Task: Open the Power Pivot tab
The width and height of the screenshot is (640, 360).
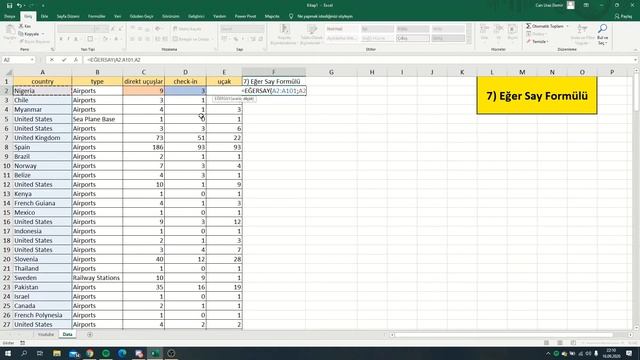Action: [x=245, y=16]
